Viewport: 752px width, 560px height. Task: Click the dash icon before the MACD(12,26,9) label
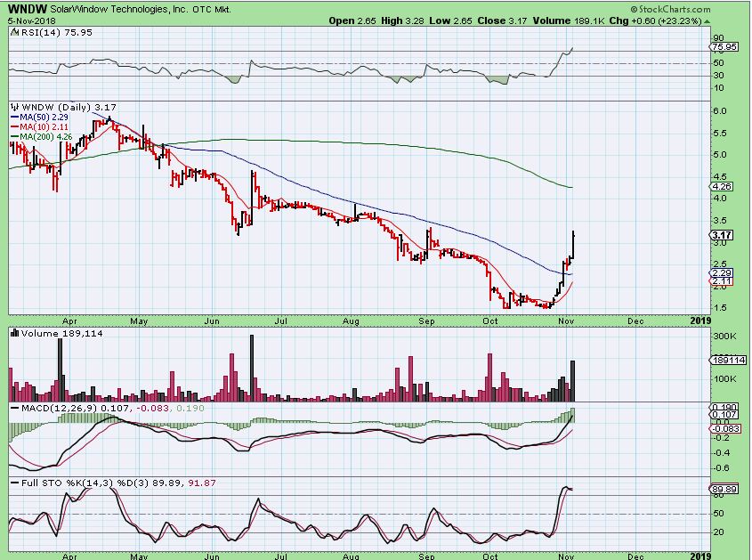14,408
